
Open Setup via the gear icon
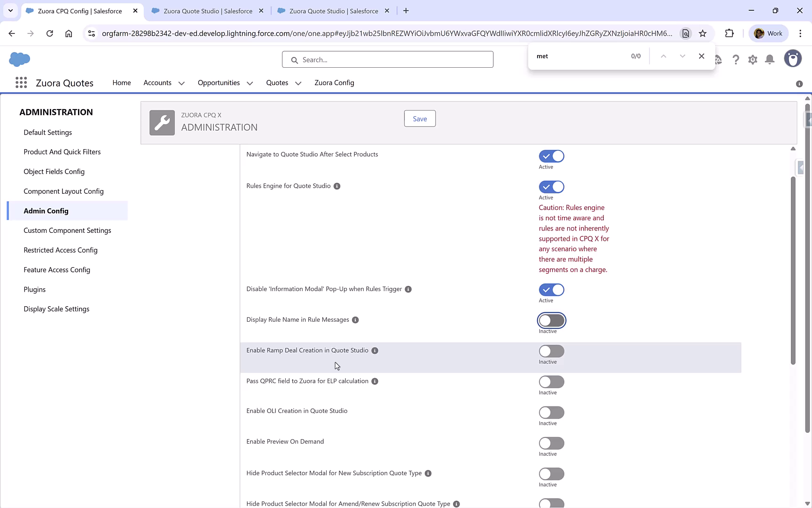(x=752, y=59)
